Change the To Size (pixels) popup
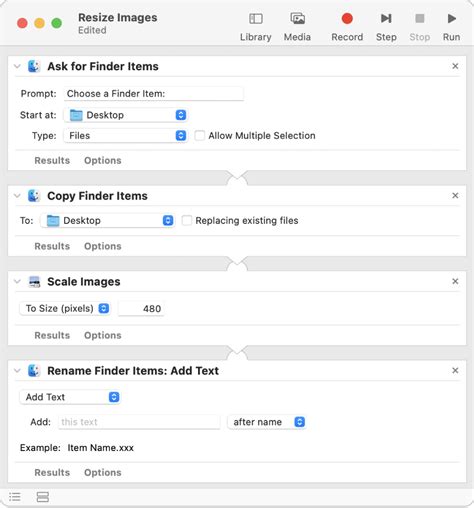474x508 pixels. [x=65, y=308]
